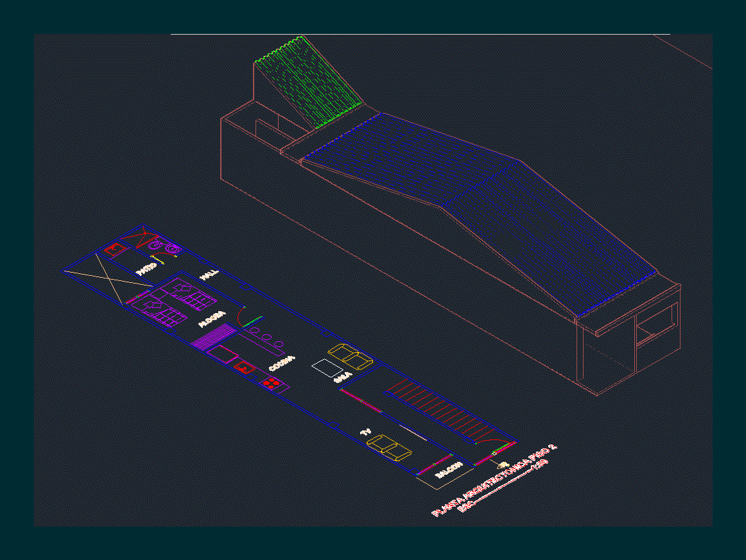Click the HALL room label
This screenshot has height=560, width=746.
209,275
